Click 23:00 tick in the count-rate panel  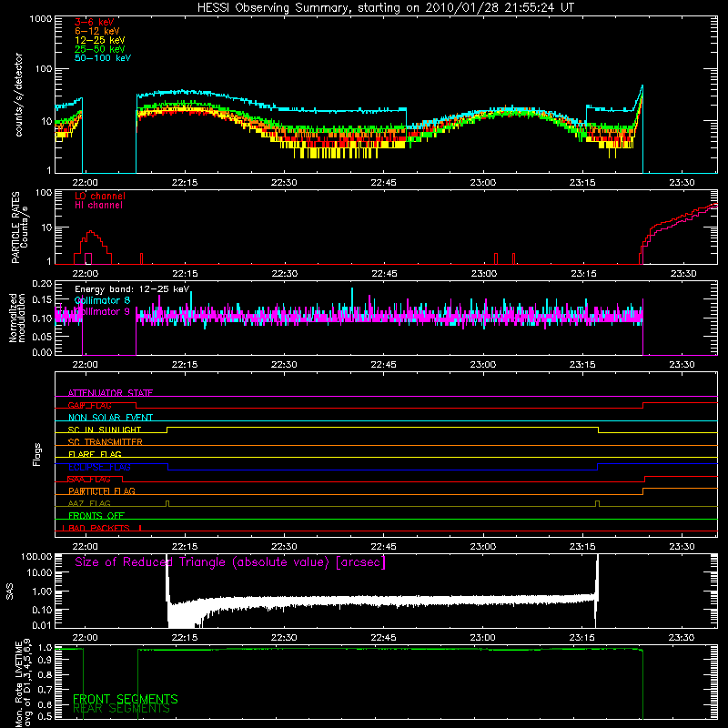click(483, 183)
